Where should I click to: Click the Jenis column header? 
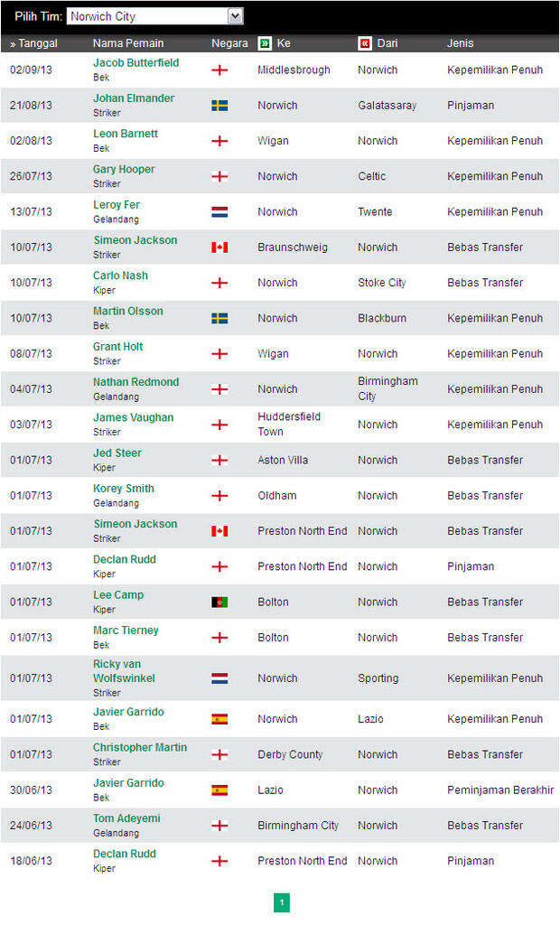click(461, 43)
